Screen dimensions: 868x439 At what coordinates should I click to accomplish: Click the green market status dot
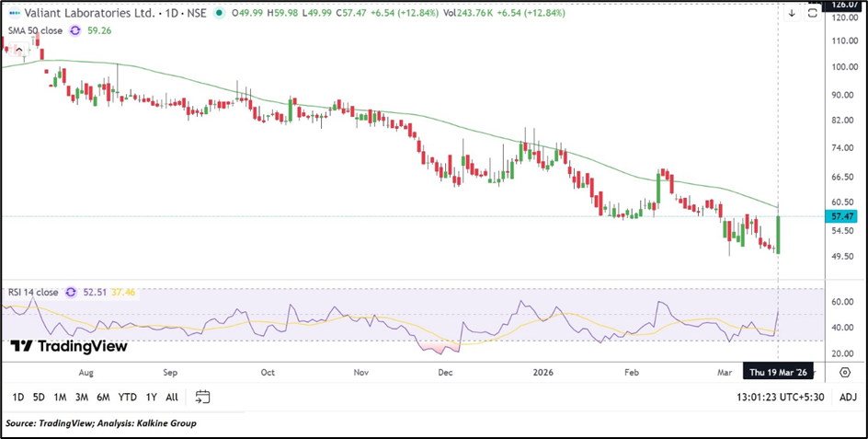pos(219,14)
